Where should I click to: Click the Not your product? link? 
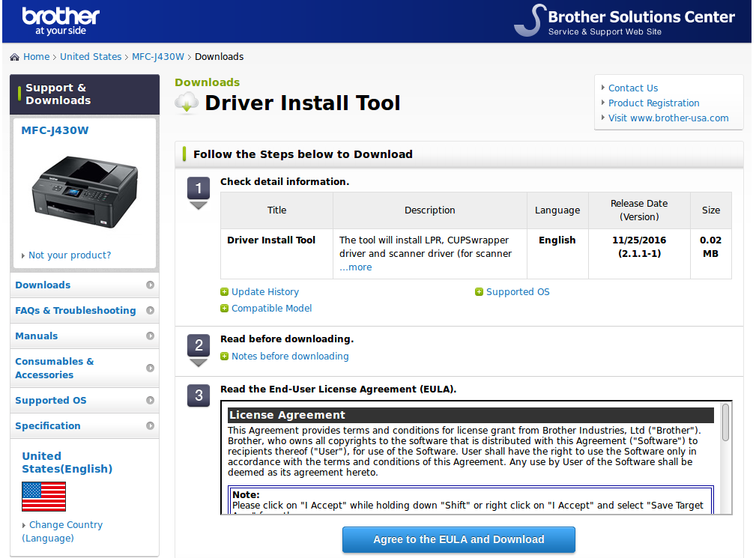click(x=70, y=255)
